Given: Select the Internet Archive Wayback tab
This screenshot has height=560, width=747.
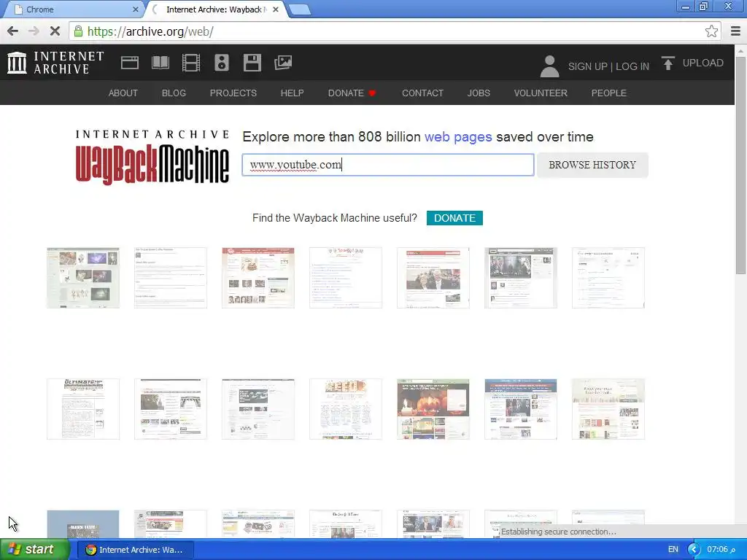Looking at the screenshot, I should point(215,9).
